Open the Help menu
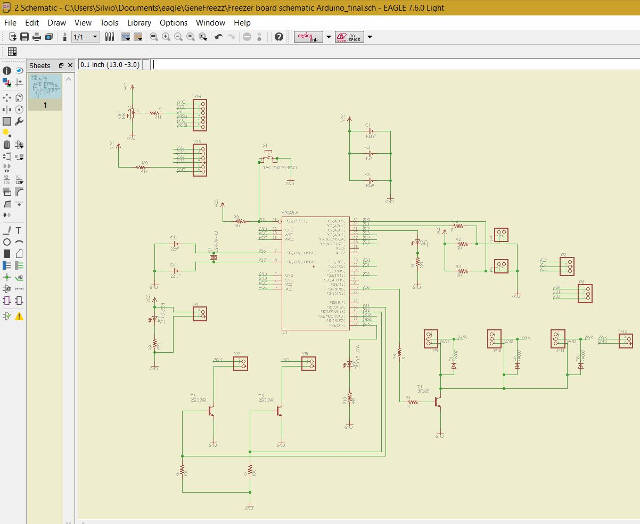Viewport: 640px width, 524px height. pyautogui.click(x=242, y=23)
